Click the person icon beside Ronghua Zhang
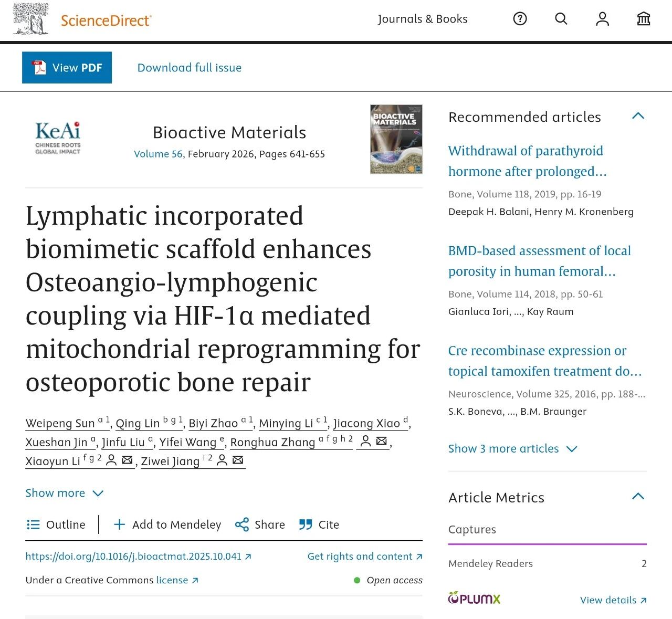Image resolution: width=672 pixels, height=619 pixels. click(366, 442)
